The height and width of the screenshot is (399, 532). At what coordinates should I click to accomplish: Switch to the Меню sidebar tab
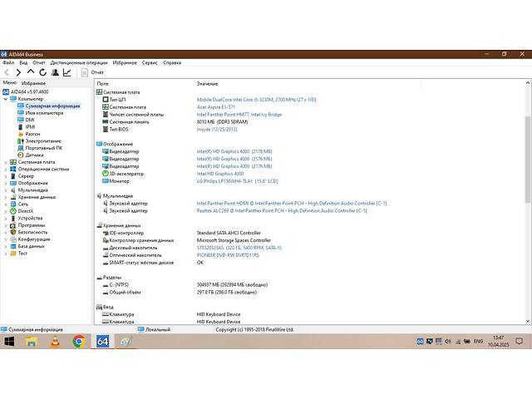coord(10,82)
